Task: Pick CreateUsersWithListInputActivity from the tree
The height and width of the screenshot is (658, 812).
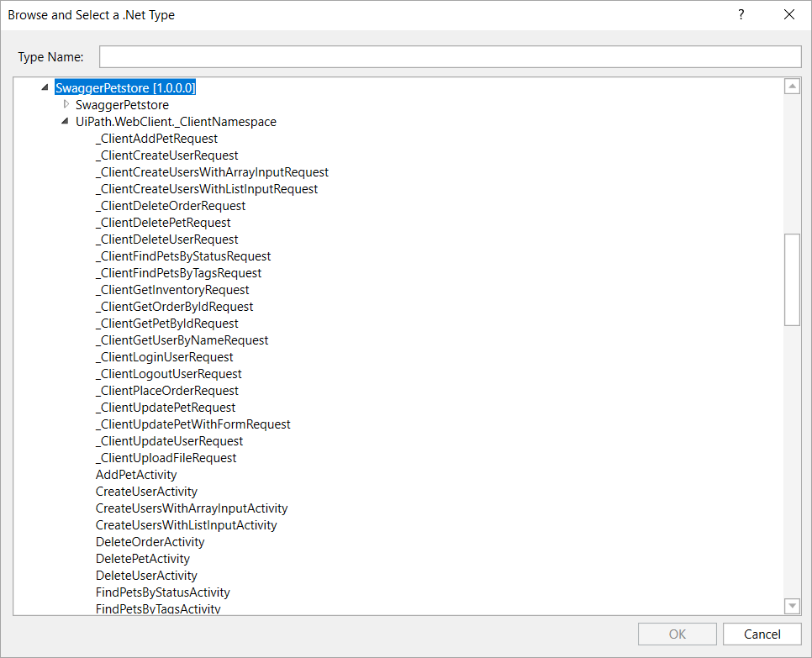Action: (186, 525)
